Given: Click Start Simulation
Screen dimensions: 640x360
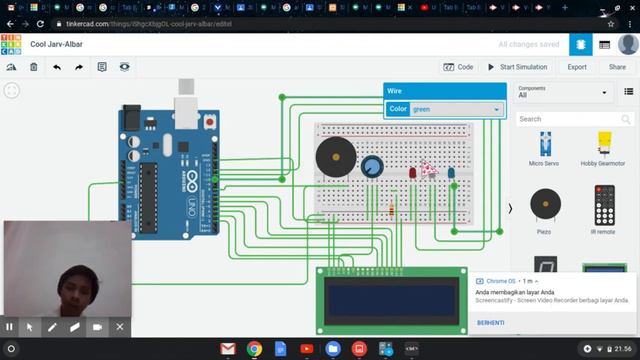Looking at the screenshot, I should (x=517, y=67).
